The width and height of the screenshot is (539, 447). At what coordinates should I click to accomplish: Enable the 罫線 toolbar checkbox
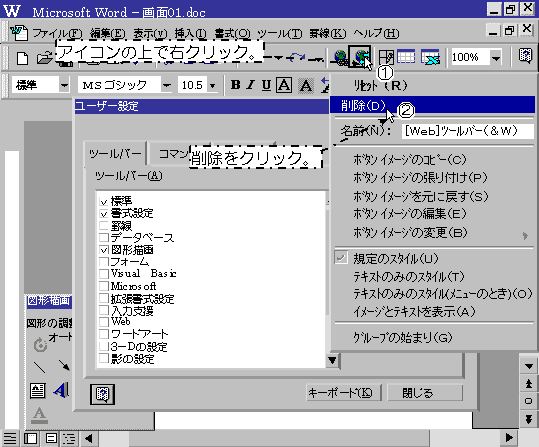click(x=103, y=226)
